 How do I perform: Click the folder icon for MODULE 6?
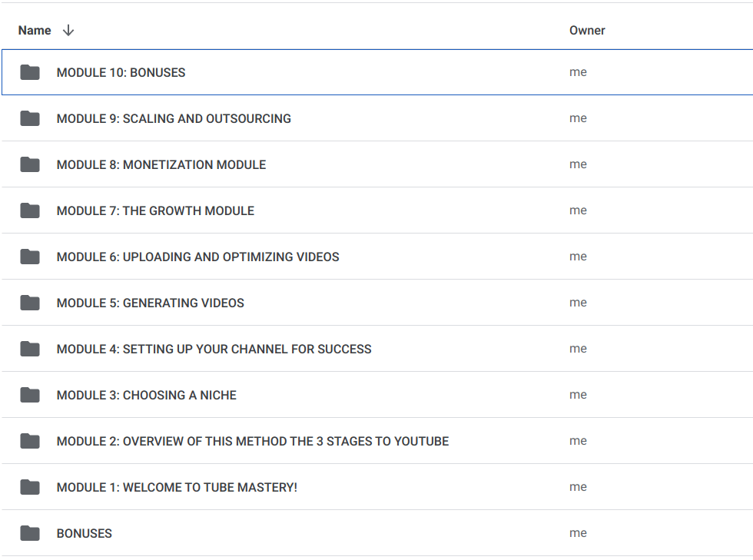[x=29, y=257]
